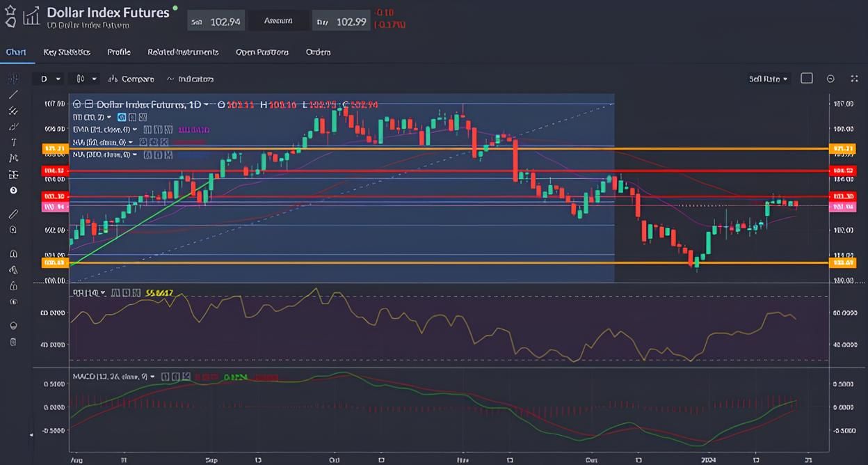The image size is (868, 465).
Task: Select the pink price label on left axis
Action: pos(55,207)
